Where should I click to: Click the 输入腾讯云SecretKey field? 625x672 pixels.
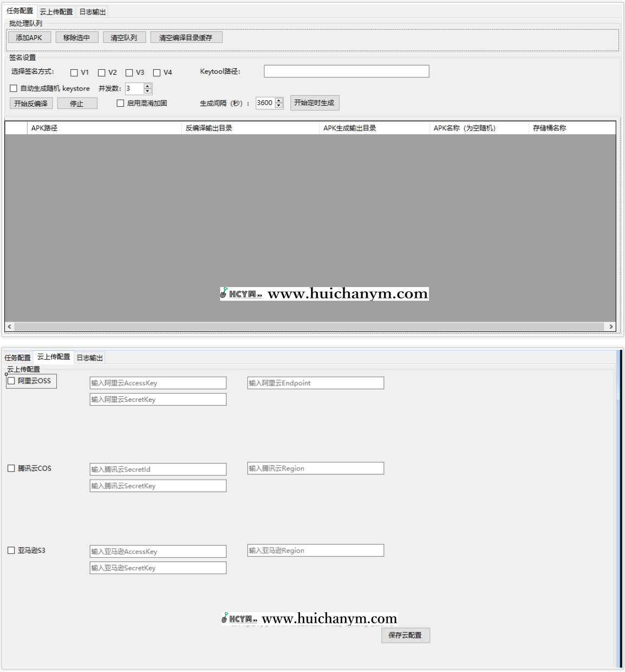click(x=158, y=486)
